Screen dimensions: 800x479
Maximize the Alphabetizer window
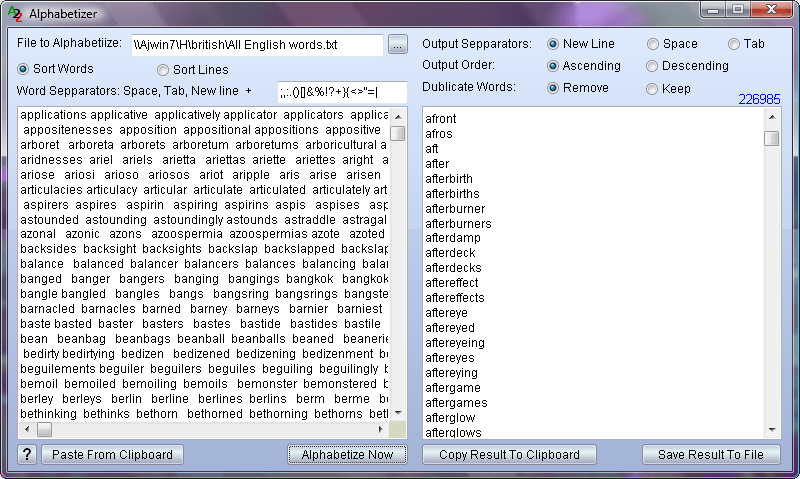tap(738, 10)
